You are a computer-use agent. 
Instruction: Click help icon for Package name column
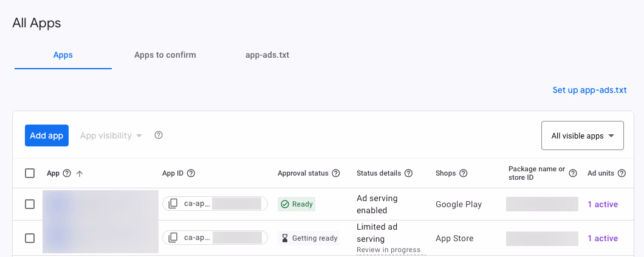[573, 173]
